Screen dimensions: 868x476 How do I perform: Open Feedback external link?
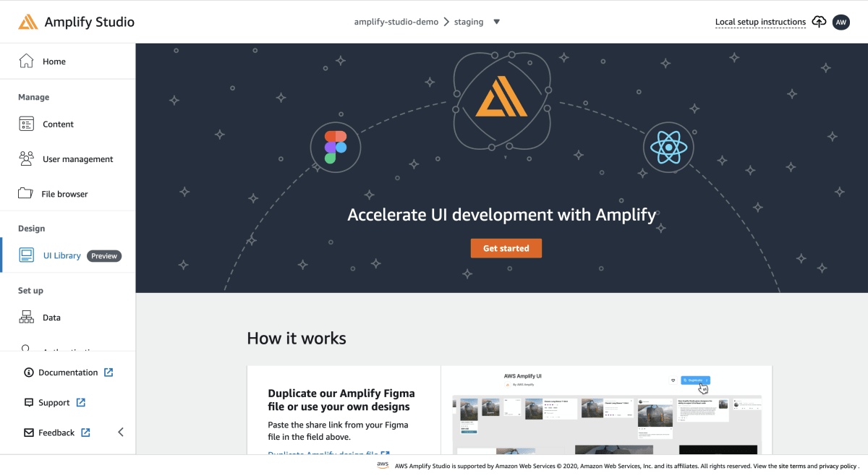(x=56, y=433)
